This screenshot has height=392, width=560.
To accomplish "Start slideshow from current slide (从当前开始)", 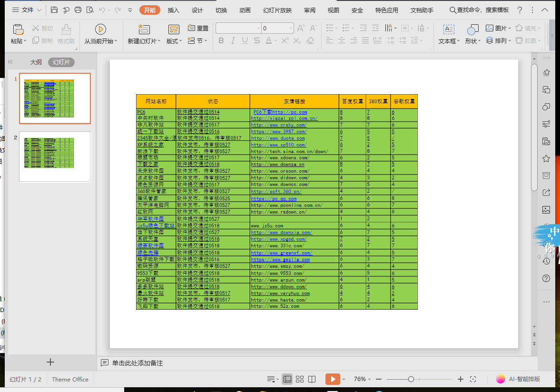I will (100, 34).
